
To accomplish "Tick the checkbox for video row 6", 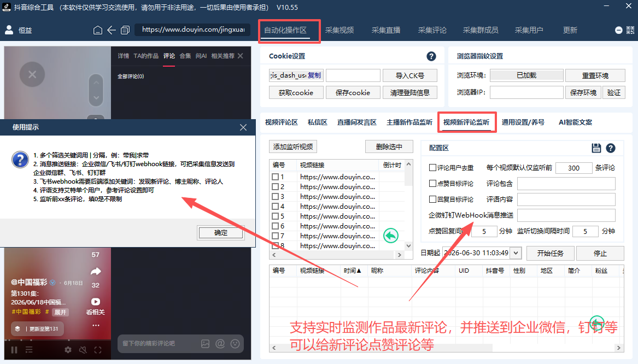I will tap(275, 226).
